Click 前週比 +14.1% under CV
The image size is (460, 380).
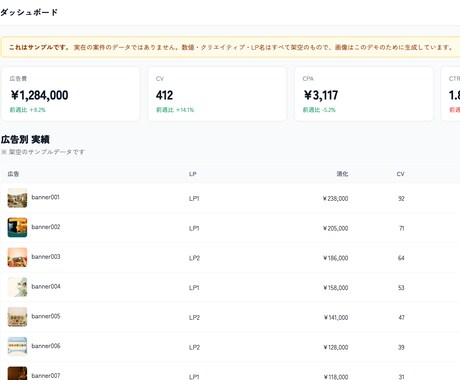[x=175, y=110]
